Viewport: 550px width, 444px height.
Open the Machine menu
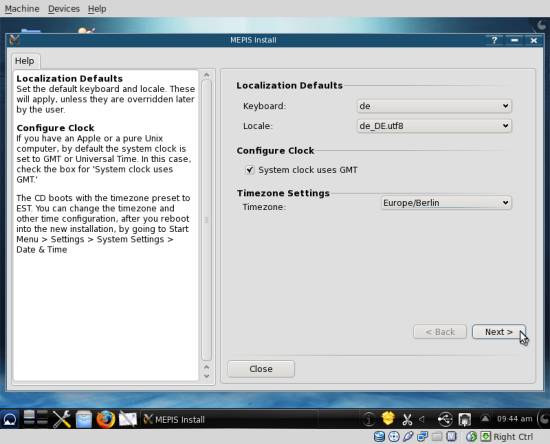(22, 8)
